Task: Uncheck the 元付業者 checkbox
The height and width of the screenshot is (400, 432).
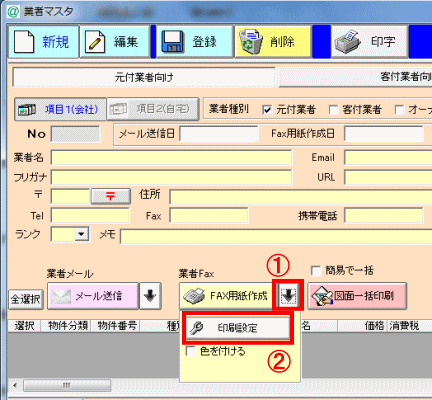Action: (267, 110)
